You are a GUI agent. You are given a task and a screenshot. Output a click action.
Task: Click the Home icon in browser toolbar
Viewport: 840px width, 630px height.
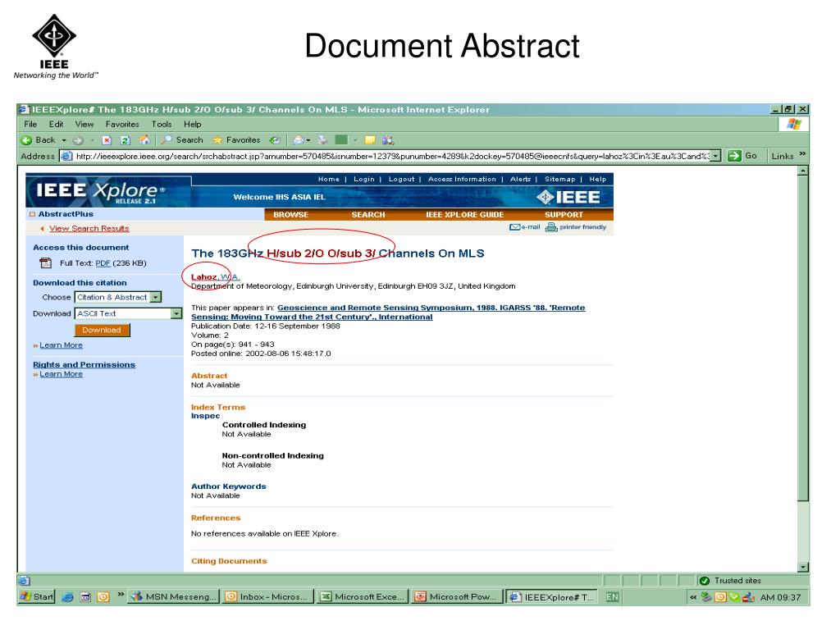point(144,140)
